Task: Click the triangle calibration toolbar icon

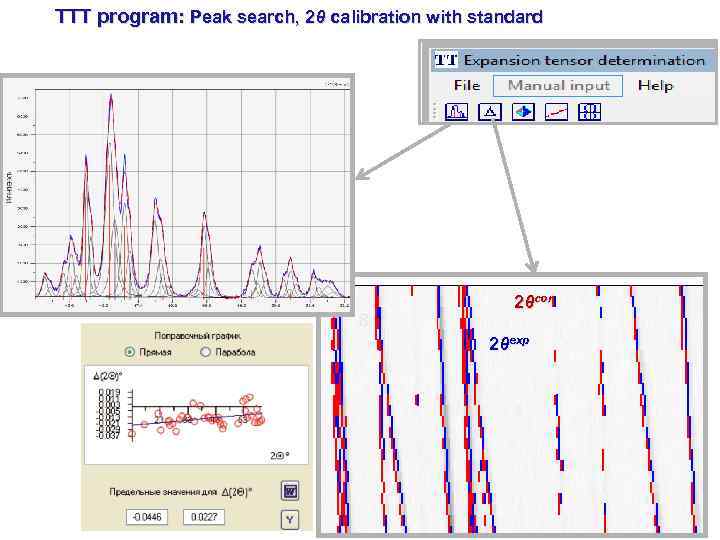Action: click(x=489, y=112)
